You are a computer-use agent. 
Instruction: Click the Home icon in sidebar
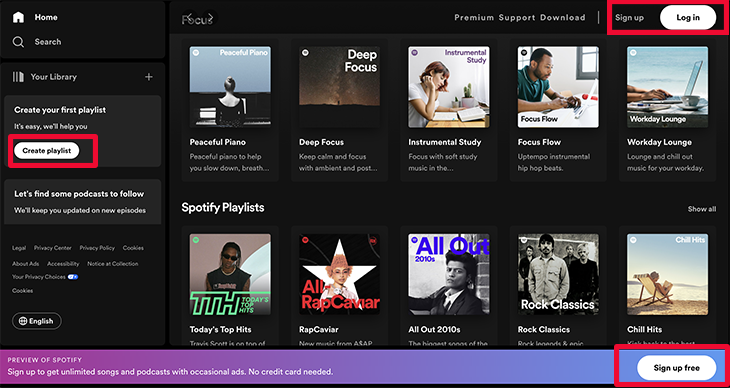(18, 18)
